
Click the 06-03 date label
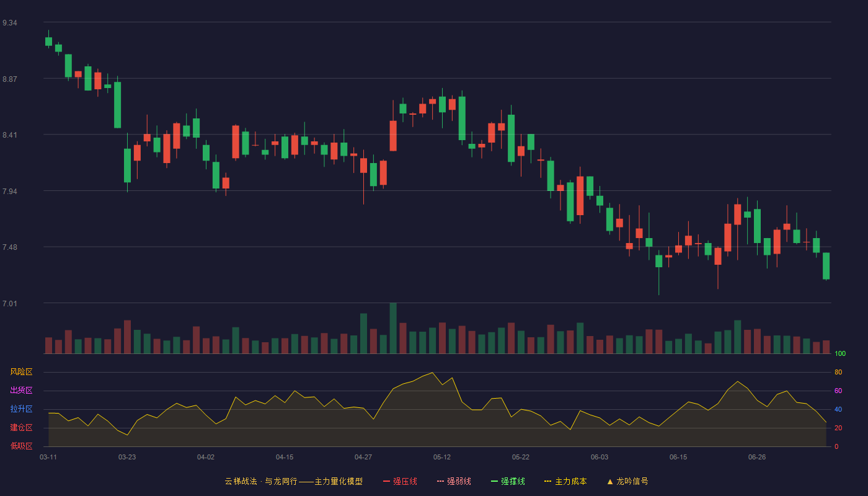click(600, 457)
